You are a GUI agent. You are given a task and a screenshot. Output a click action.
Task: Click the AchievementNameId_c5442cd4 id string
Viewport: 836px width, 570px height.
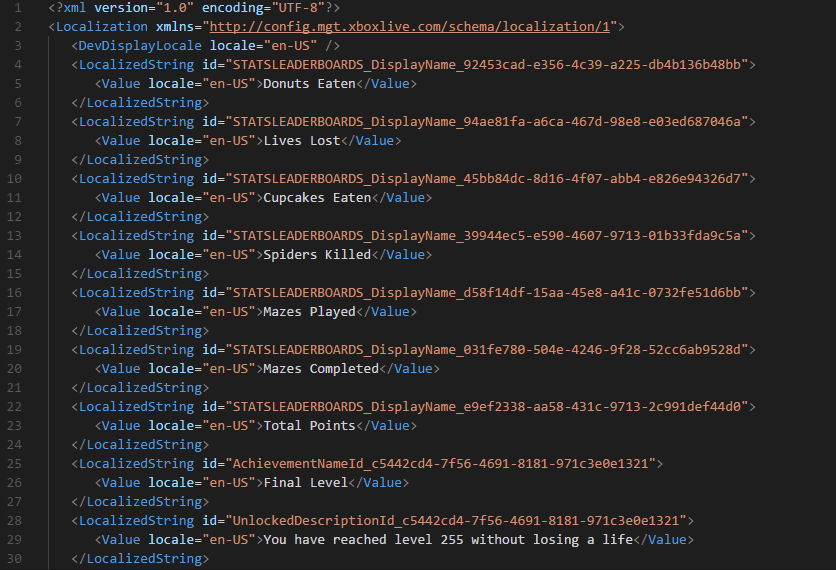[x=440, y=464]
